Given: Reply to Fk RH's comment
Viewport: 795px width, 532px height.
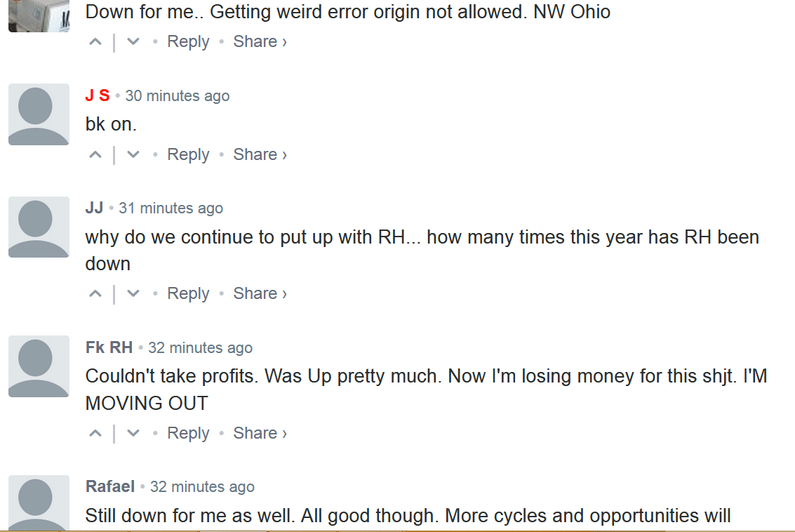Looking at the screenshot, I should [x=188, y=434].
